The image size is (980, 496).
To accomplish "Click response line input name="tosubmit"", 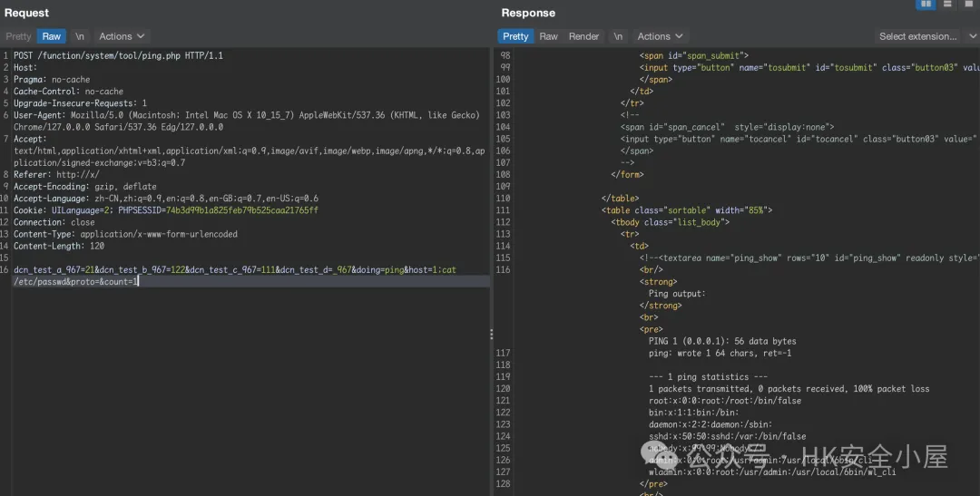I will [808, 67].
